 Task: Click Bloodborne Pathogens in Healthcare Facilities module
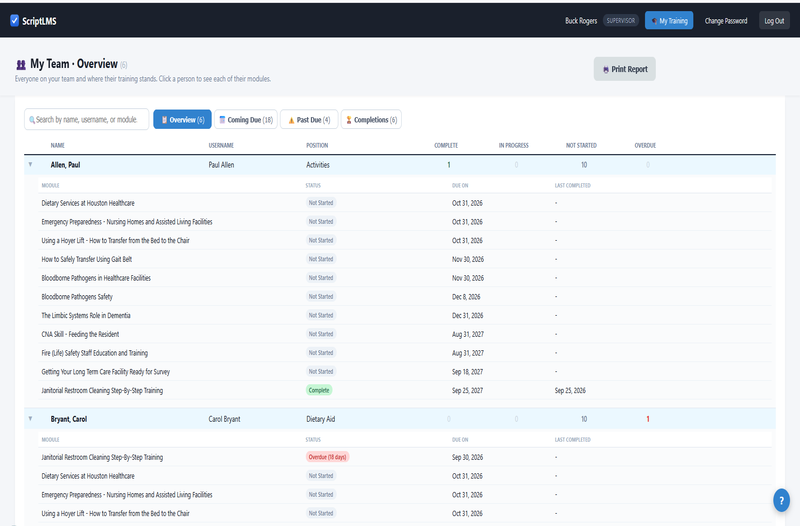(96, 278)
